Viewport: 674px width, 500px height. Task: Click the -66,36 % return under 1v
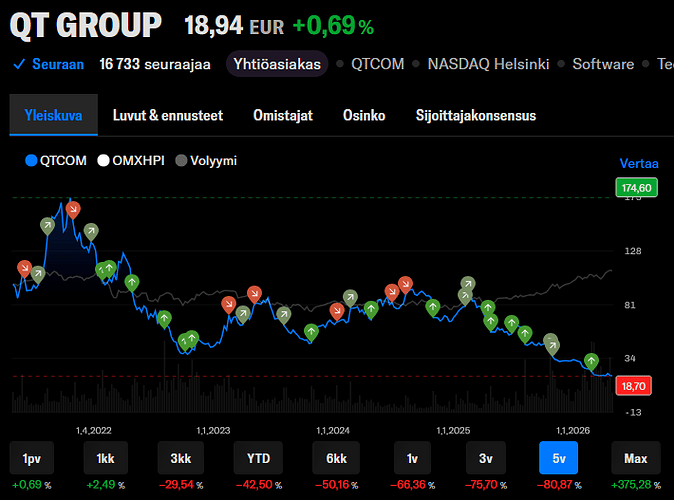412,485
